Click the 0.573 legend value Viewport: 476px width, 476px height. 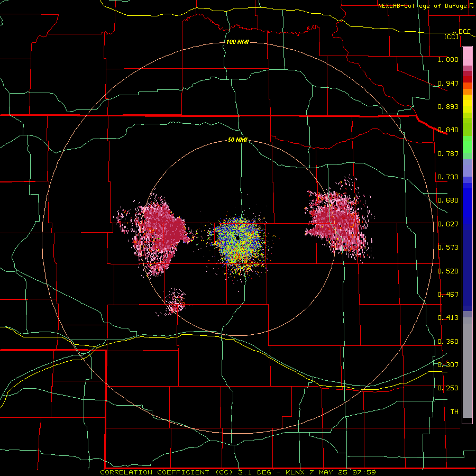click(448, 248)
